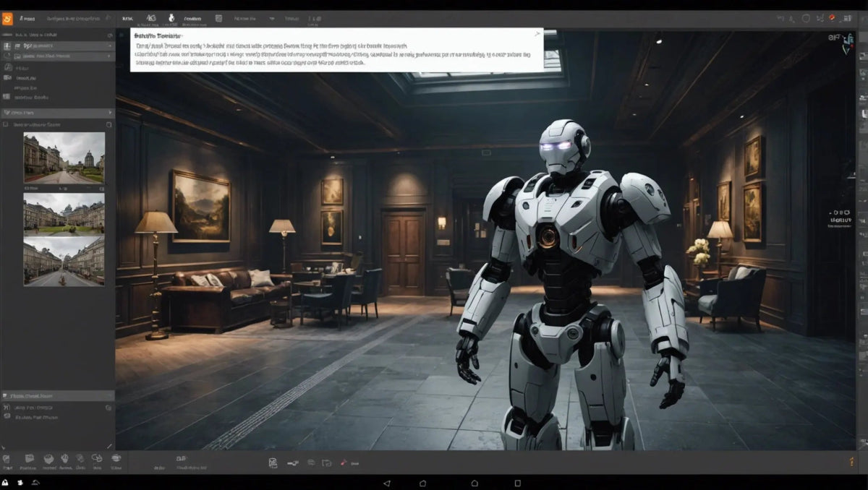The image size is (868, 490).
Task: Collapse the section header above the thumbnail checkbox
Action: tap(57, 113)
